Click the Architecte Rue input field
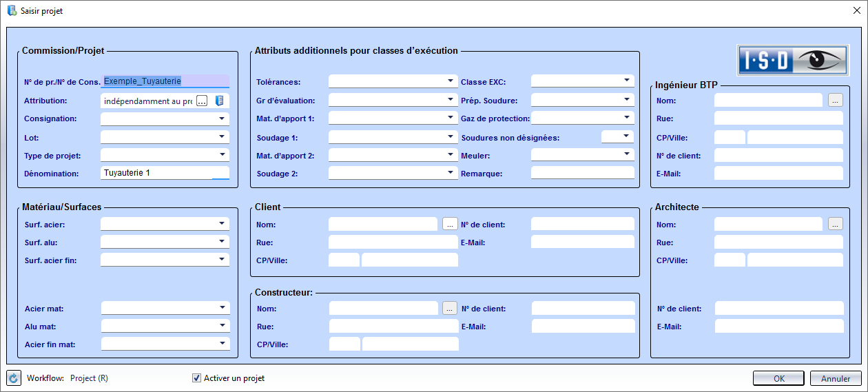Image resolution: width=868 pixels, height=392 pixels. pos(778,242)
